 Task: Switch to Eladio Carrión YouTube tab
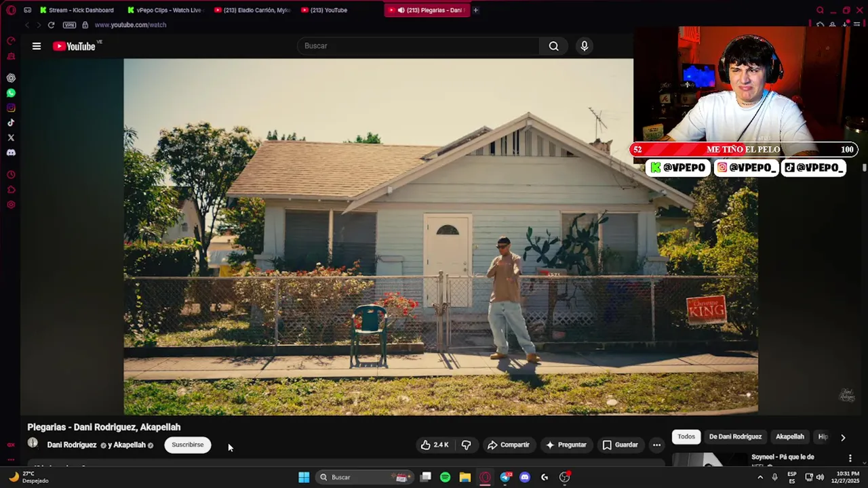[252, 10]
